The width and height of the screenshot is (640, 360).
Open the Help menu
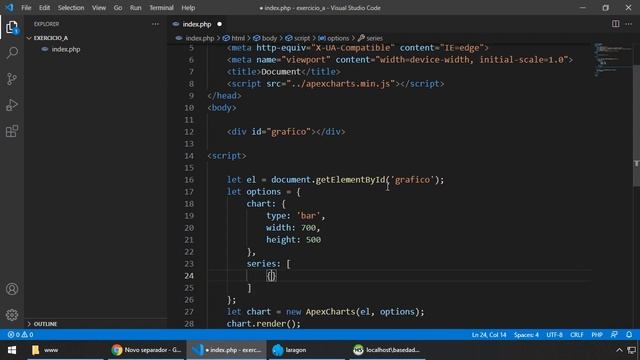[x=188, y=8]
